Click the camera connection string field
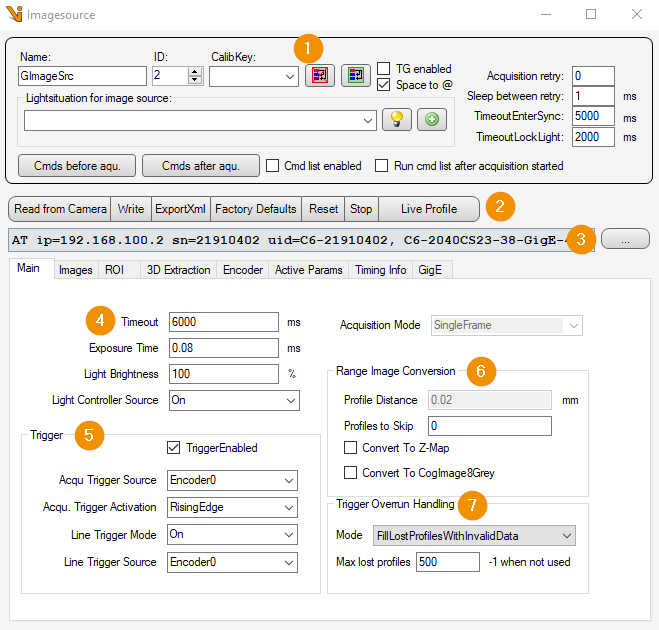The image size is (659, 630). (x=301, y=240)
